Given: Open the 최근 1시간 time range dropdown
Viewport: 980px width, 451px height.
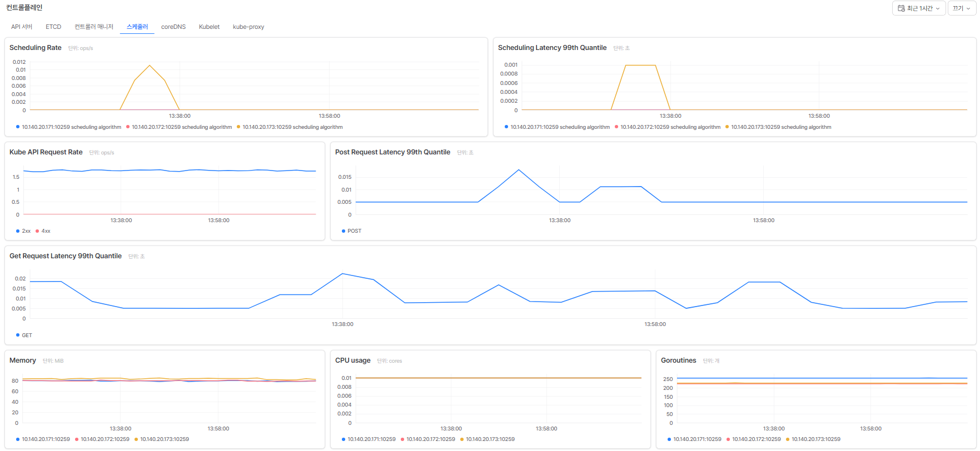Looking at the screenshot, I should [919, 8].
